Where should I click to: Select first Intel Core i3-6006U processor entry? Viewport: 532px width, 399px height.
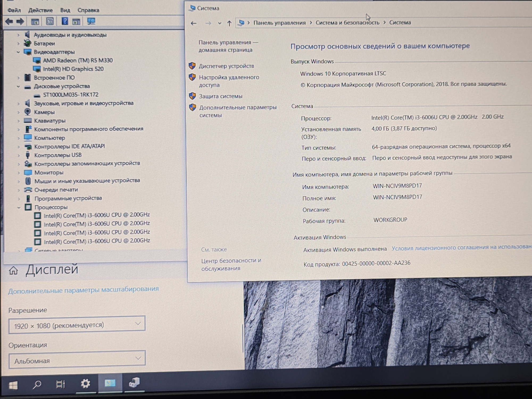(x=97, y=215)
